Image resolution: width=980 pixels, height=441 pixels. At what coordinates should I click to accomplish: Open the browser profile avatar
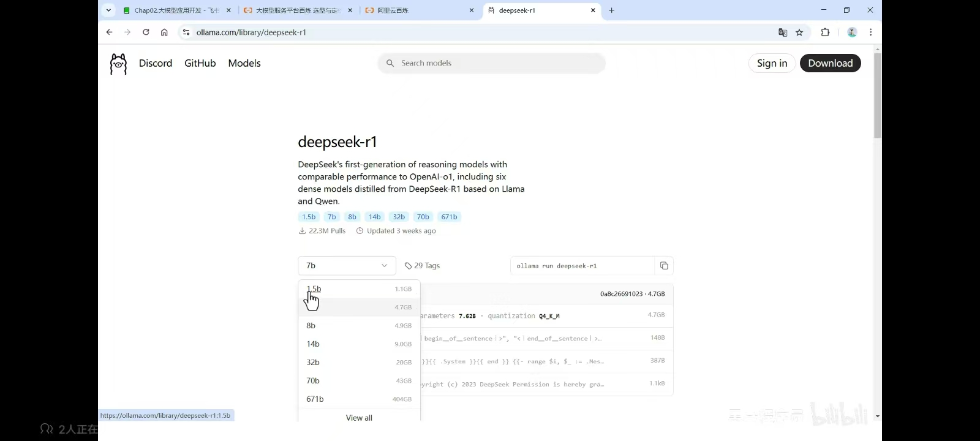[852, 32]
